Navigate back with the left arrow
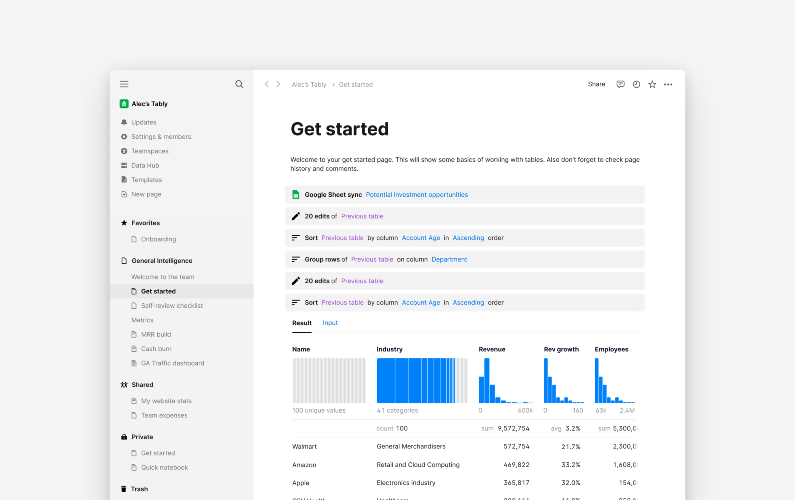This screenshot has width=795, height=500. point(267,84)
